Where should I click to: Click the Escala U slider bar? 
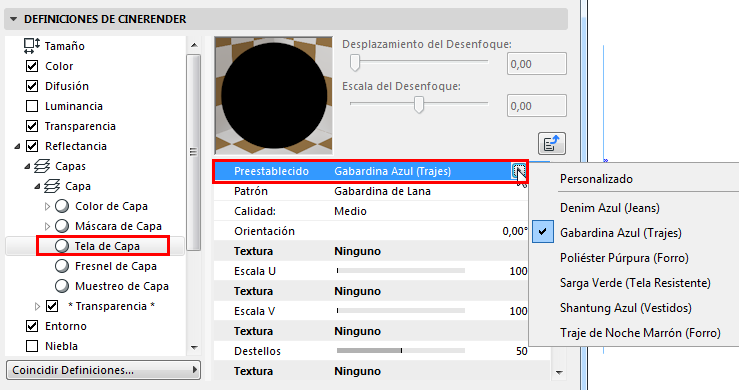click(x=401, y=271)
